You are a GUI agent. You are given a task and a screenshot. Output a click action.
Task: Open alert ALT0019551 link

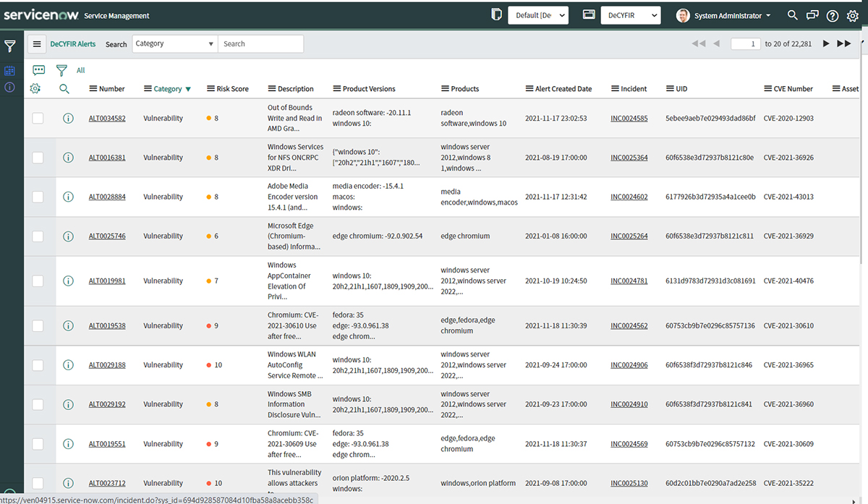pos(107,444)
